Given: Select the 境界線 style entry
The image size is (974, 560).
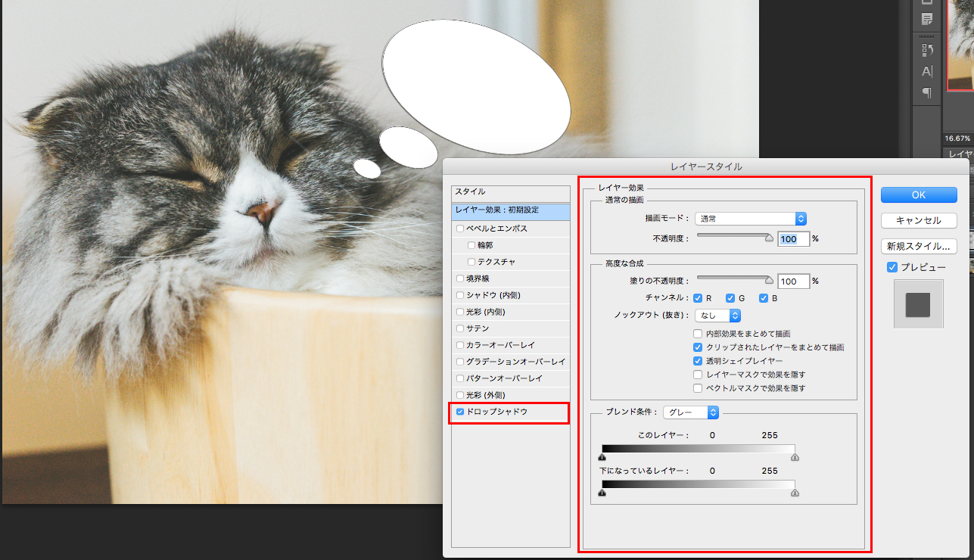Looking at the screenshot, I should 478,278.
